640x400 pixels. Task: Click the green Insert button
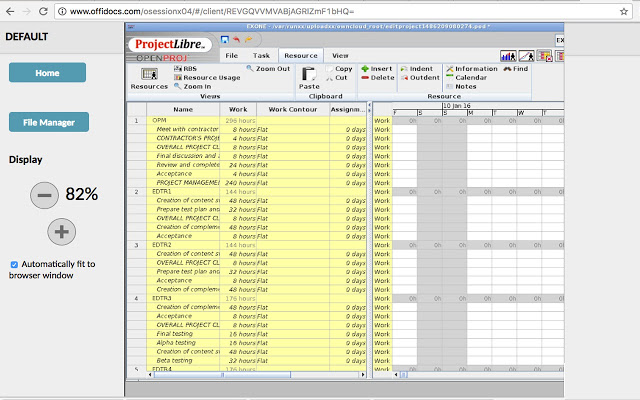pyautogui.click(x=376, y=69)
